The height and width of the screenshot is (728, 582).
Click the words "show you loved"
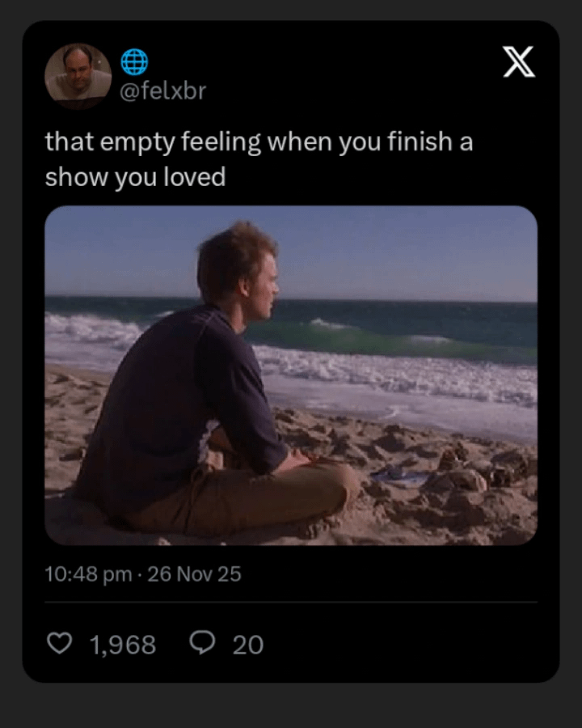click(135, 177)
